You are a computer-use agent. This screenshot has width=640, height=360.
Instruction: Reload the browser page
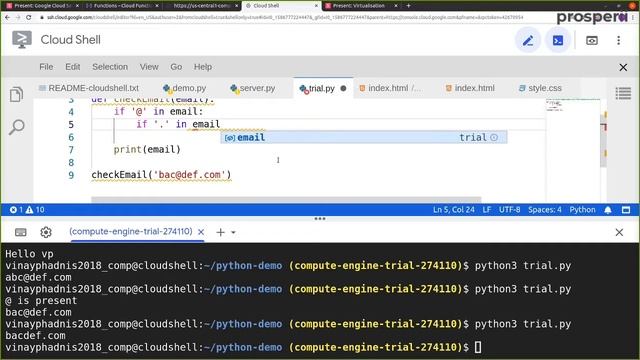pos(29,18)
